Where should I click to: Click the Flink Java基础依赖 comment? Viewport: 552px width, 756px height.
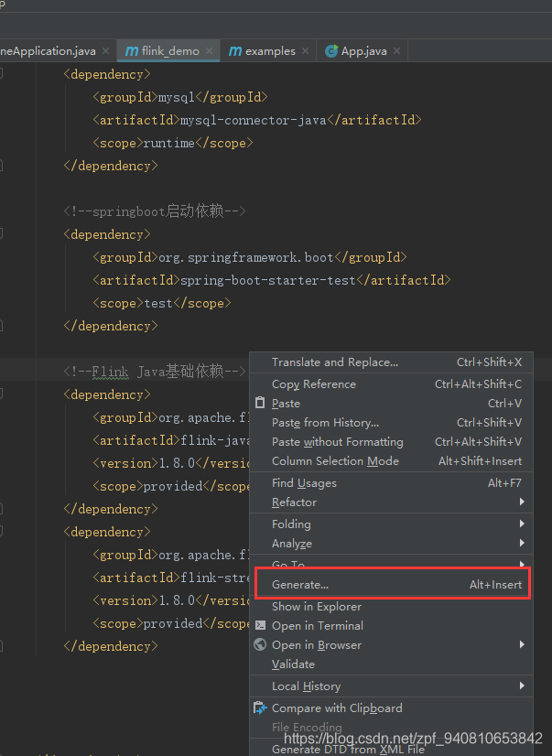(155, 372)
